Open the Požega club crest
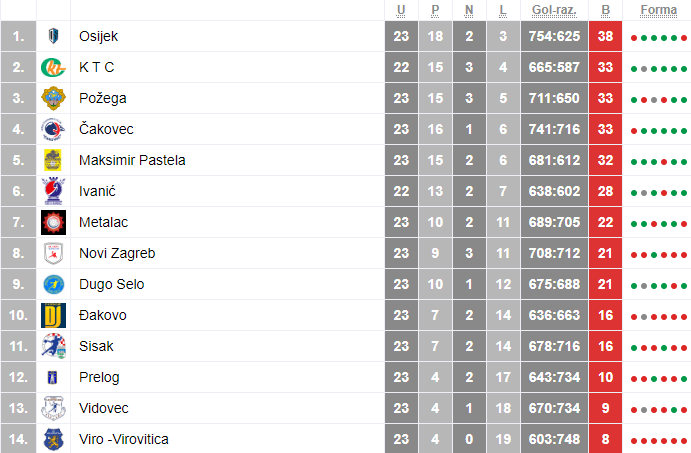This screenshot has width=691, height=453. click(53, 99)
